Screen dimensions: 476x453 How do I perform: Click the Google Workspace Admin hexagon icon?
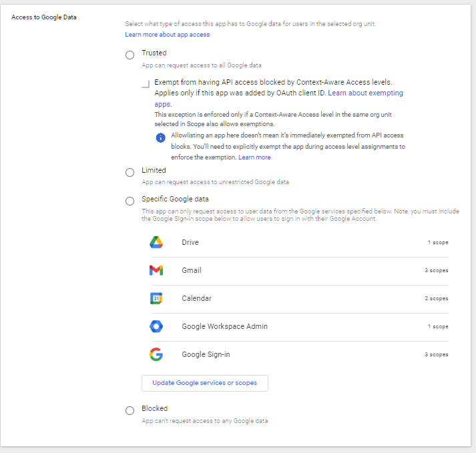click(156, 326)
